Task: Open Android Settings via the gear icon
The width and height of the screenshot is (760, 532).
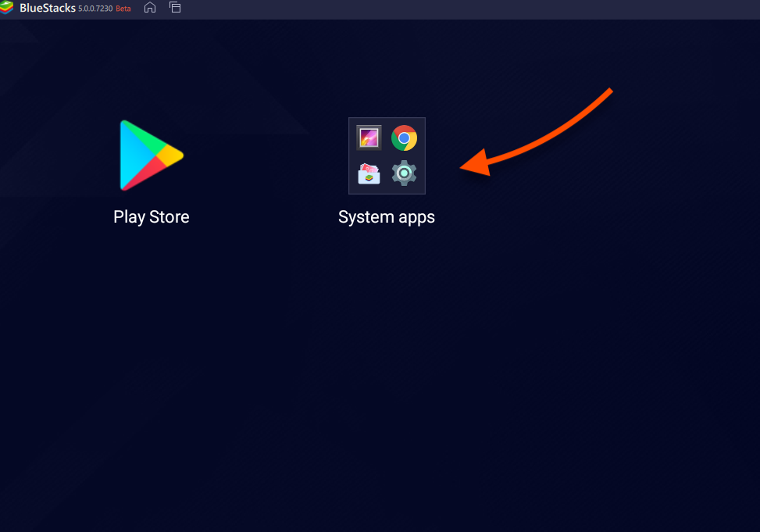Action: (404, 173)
